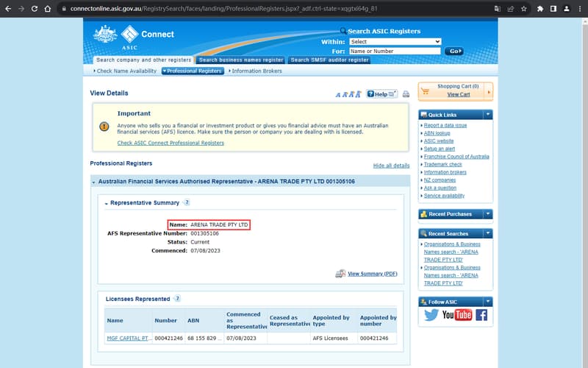Bookmark this page with the star icon
Image resolution: width=588 pixels, height=368 pixels.
click(x=524, y=9)
